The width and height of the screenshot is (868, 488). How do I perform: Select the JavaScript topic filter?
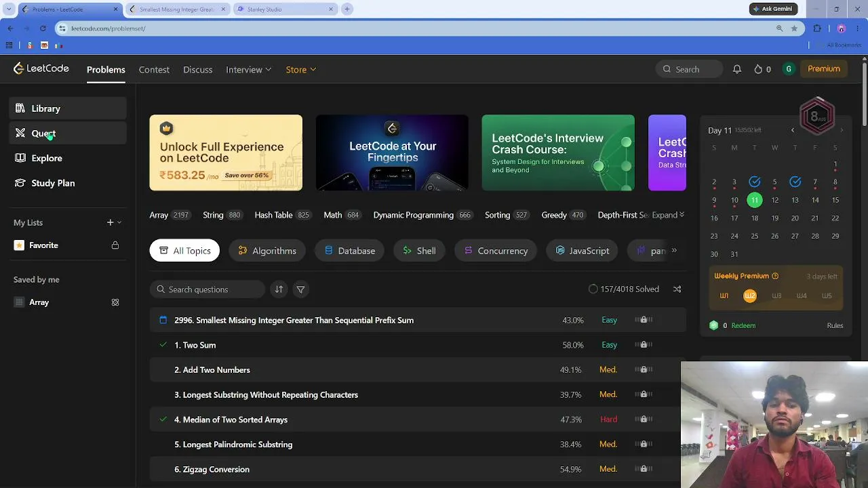[x=582, y=251]
